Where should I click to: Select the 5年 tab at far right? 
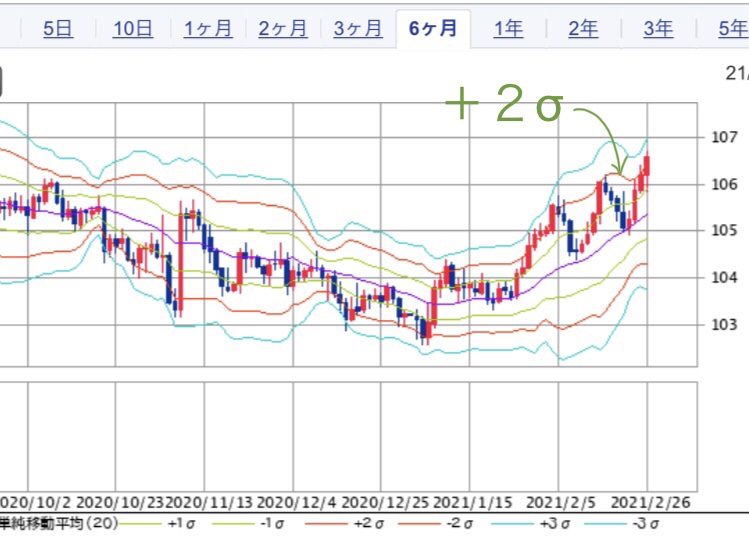731,29
